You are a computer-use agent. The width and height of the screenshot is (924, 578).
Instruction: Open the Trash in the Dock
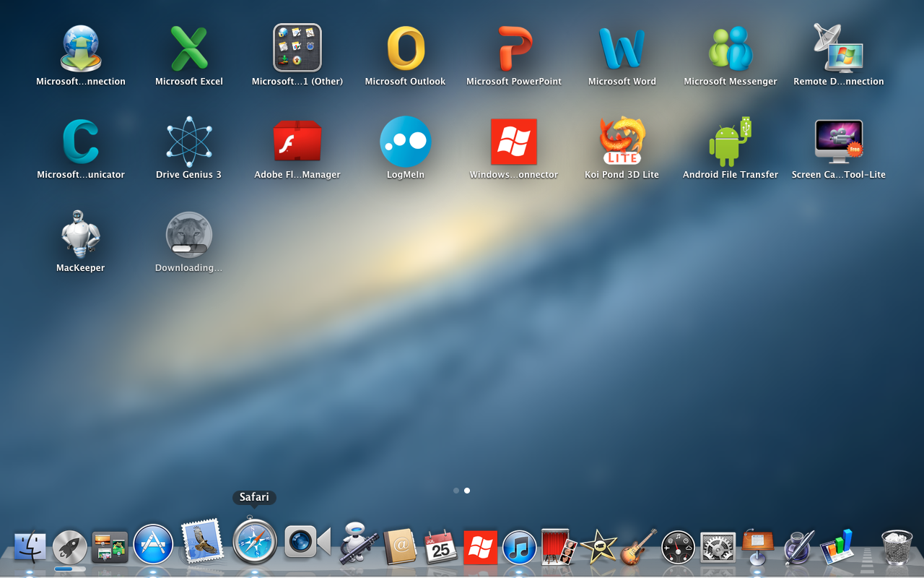(x=897, y=547)
